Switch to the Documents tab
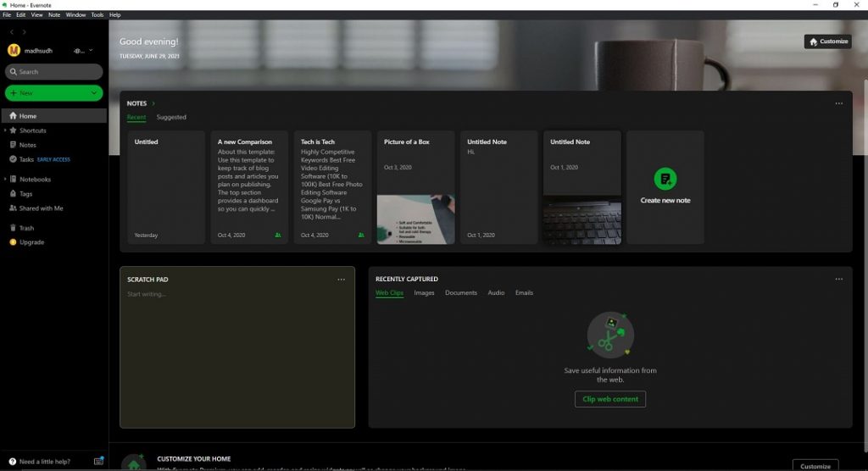The width and height of the screenshot is (868, 471). coord(460,293)
